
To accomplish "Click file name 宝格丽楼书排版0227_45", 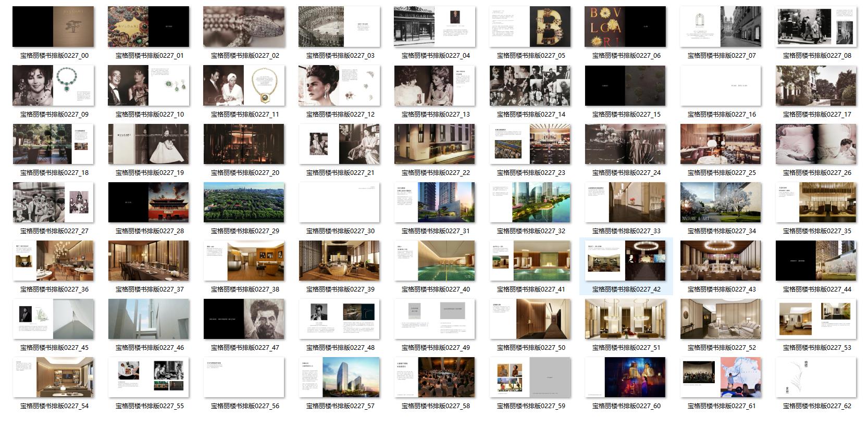I will (x=54, y=348).
